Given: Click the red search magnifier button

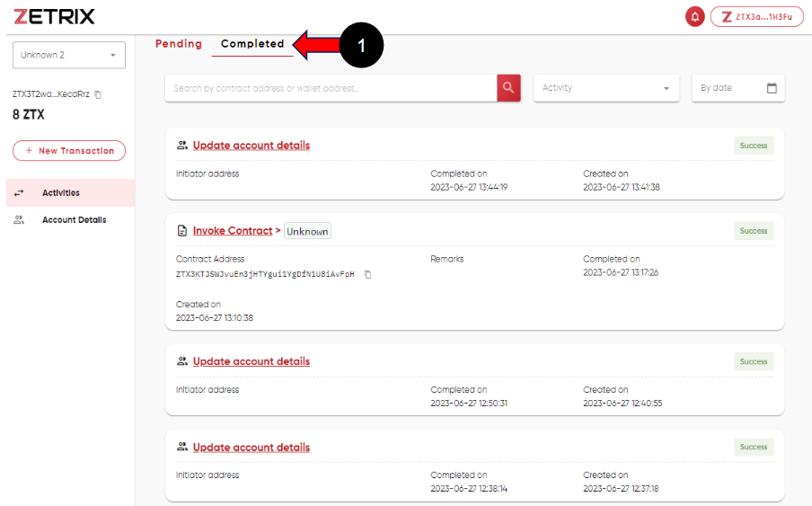Looking at the screenshot, I should (508, 88).
